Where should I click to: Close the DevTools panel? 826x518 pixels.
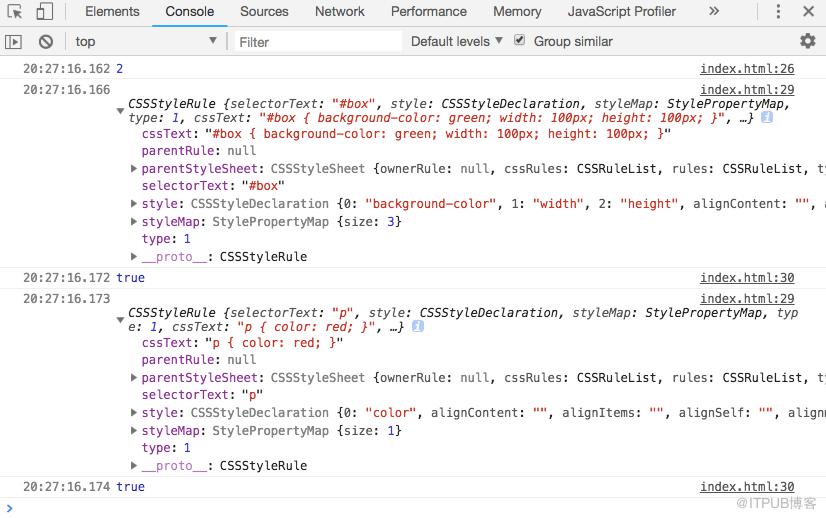coord(809,12)
